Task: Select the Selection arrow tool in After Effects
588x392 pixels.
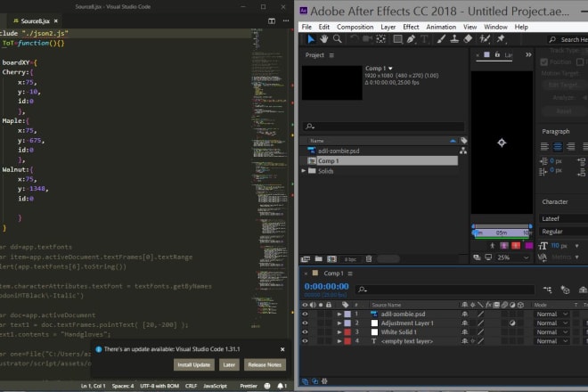Action: click(311, 38)
